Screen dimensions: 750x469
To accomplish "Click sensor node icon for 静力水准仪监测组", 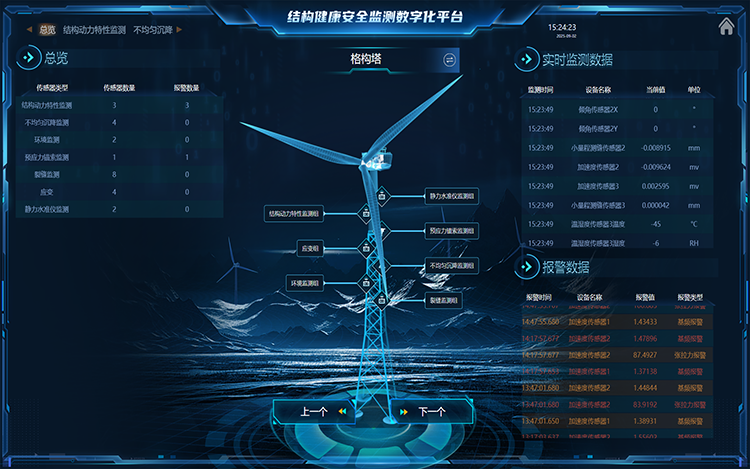I will coord(383,196).
